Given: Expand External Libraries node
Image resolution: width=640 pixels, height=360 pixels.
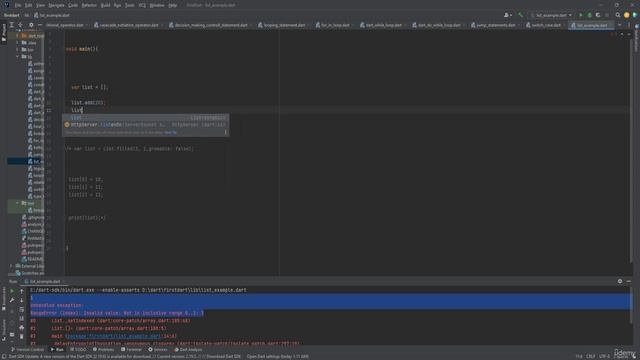Looking at the screenshot, I should pyautogui.click(x=11, y=266).
